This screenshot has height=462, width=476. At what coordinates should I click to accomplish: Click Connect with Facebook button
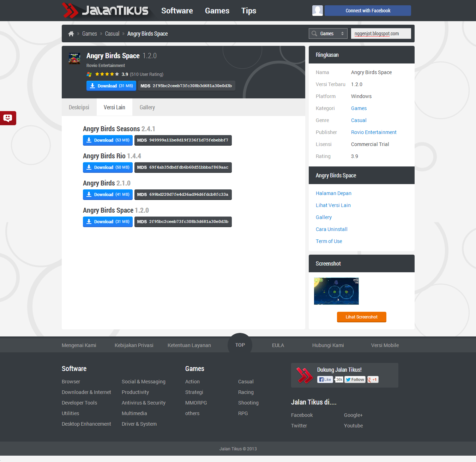(x=368, y=11)
